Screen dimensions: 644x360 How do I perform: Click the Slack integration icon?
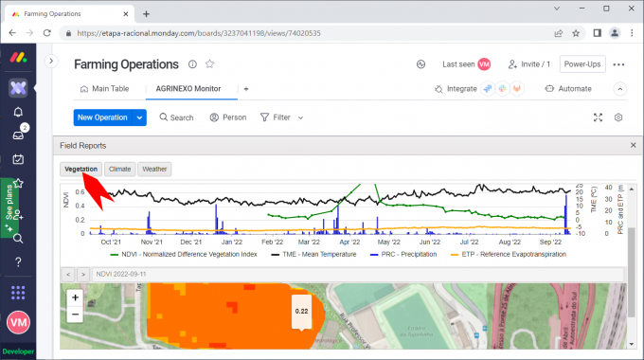[x=502, y=89]
